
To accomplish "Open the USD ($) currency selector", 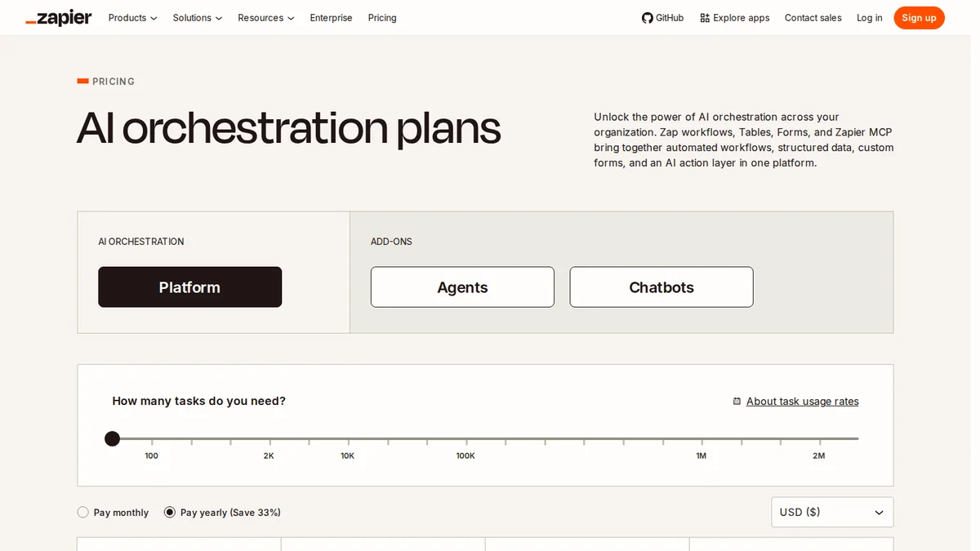I will 832,513.
